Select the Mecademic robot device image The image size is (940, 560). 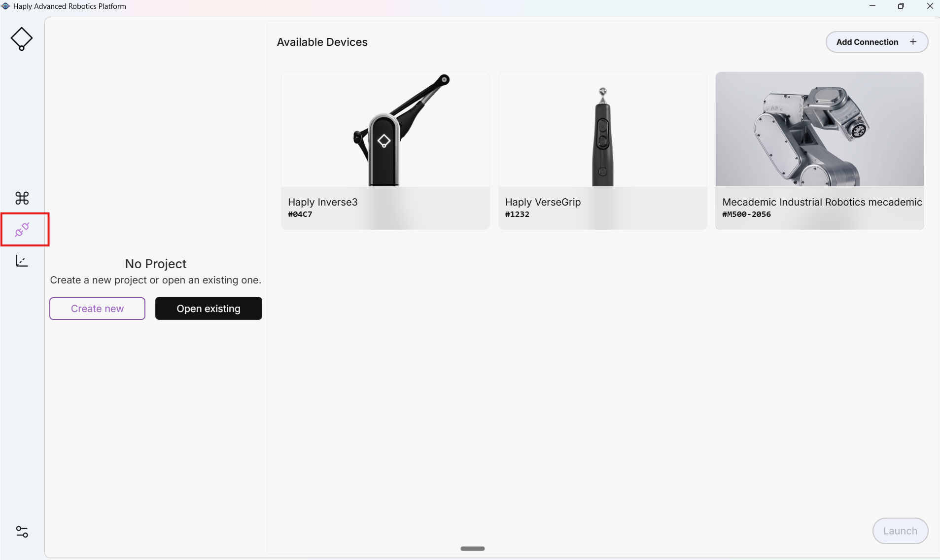819,129
